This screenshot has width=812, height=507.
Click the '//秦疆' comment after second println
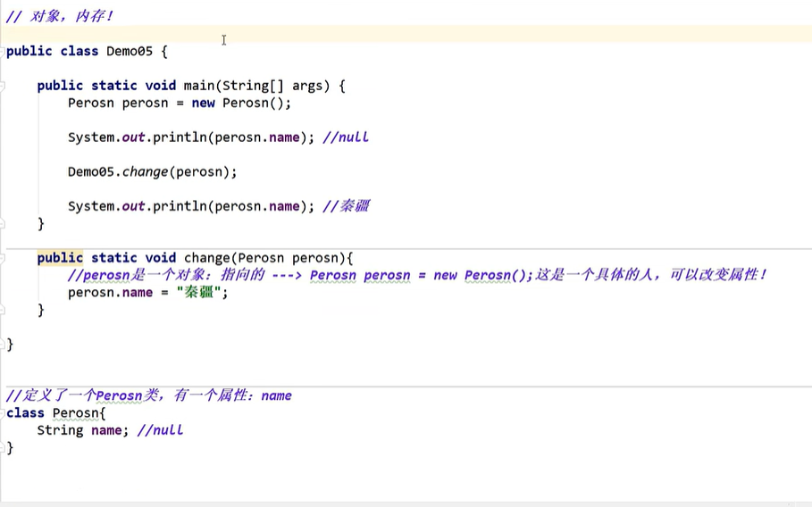[346, 206]
